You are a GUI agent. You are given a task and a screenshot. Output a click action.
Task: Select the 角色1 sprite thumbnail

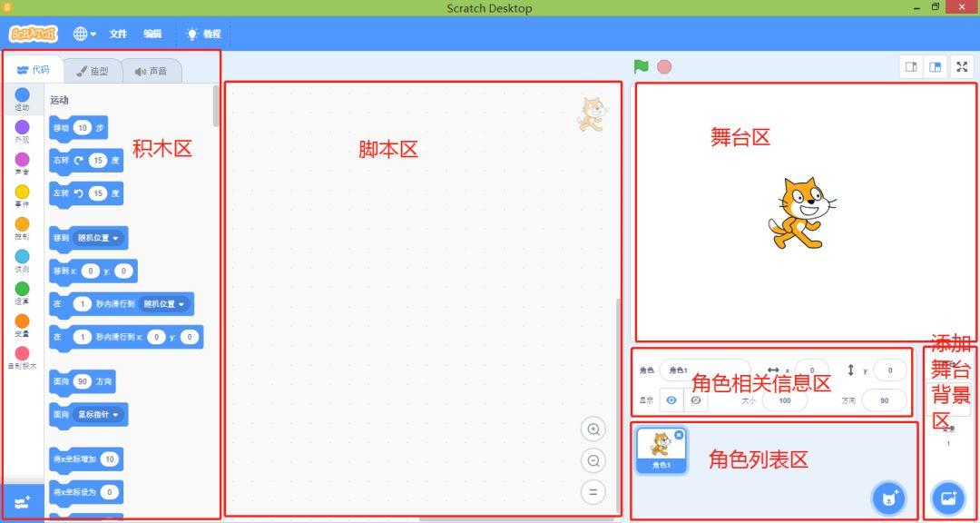pyautogui.click(x=661, y=449)
